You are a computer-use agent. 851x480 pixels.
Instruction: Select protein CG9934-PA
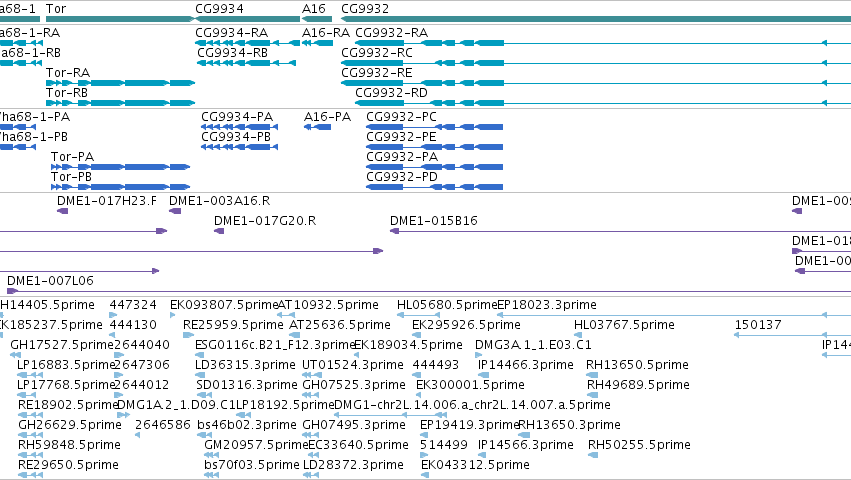(x=237, y=117)
